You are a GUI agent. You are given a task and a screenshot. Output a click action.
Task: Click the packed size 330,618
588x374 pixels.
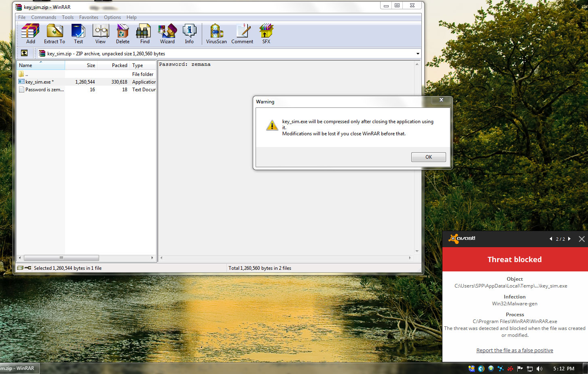pyautogui.click(x=119, y=82)
